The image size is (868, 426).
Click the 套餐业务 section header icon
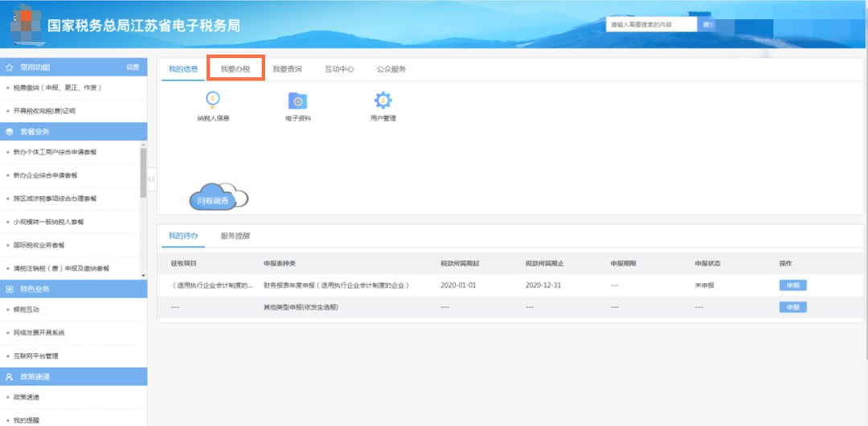pyautogui.click(x=10, y=131)
